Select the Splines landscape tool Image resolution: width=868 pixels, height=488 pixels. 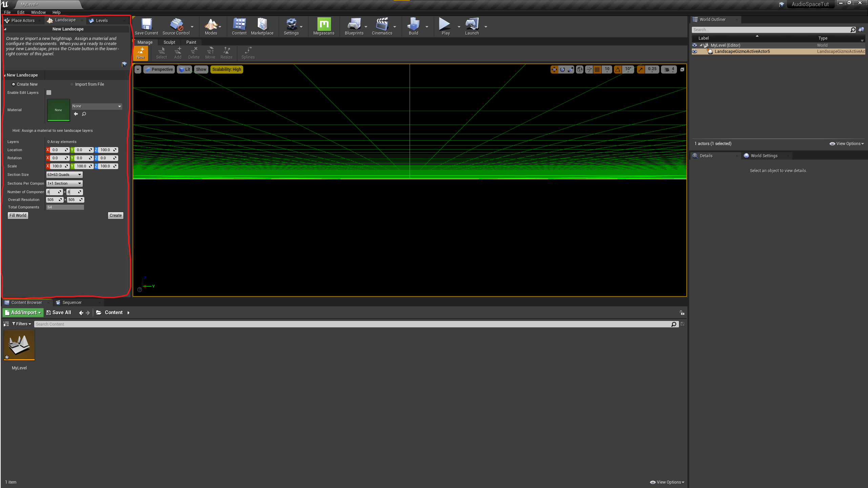pyautogui.click(x=248, y=53)
